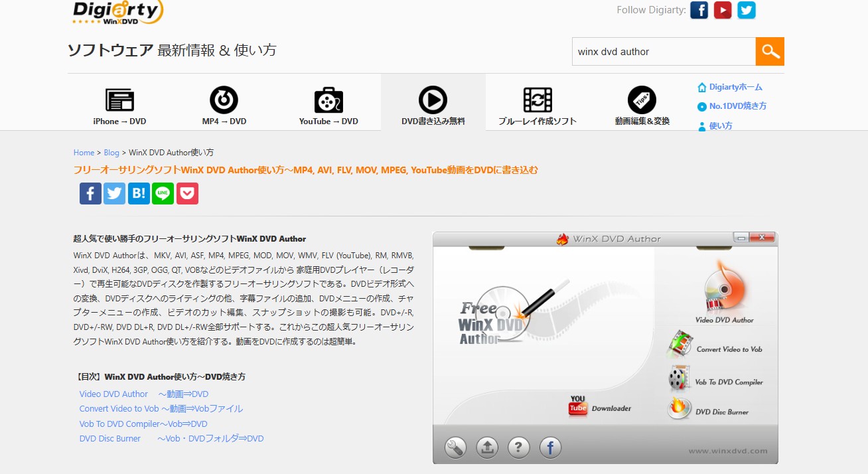
Task: Save the article to Pocket
Action: tap(187, 193)
